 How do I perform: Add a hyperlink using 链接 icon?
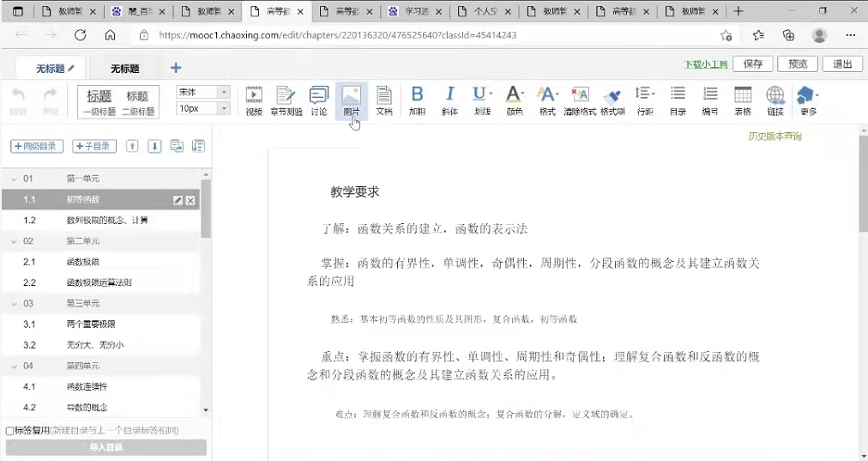point(775,100)
